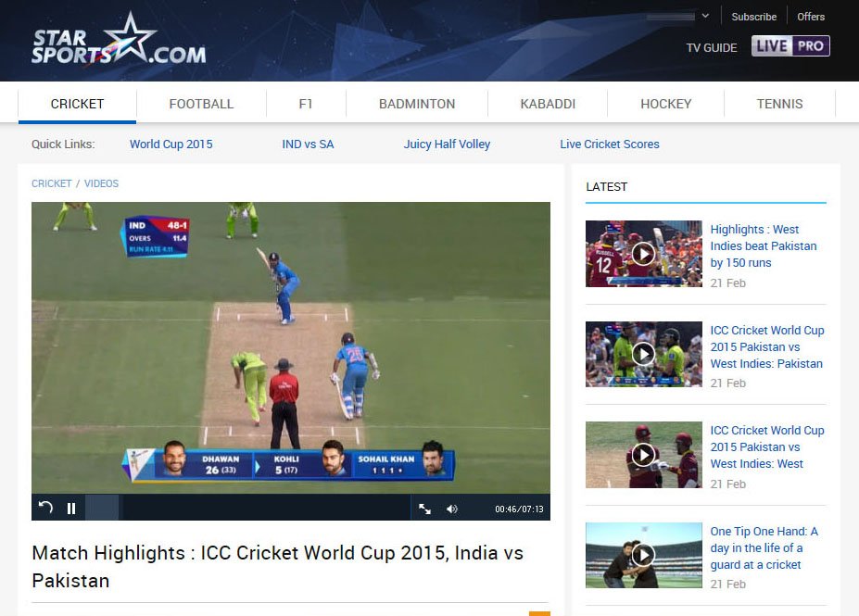Image resolution: width=859 pixels, height=616 pixels.
Task: Open the Offers link
Action: pos(811,17)
